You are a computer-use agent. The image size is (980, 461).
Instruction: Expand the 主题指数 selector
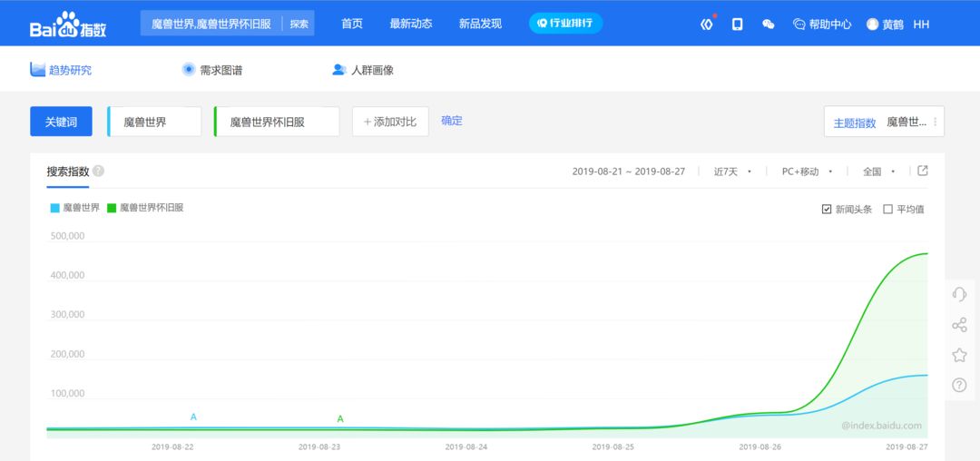[x=884, y=122]
